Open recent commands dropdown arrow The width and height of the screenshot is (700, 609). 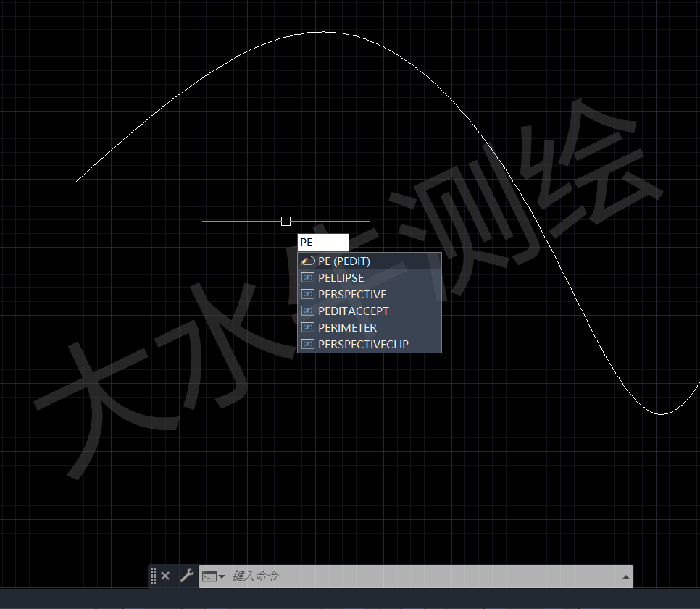click(x=222, y=577)
